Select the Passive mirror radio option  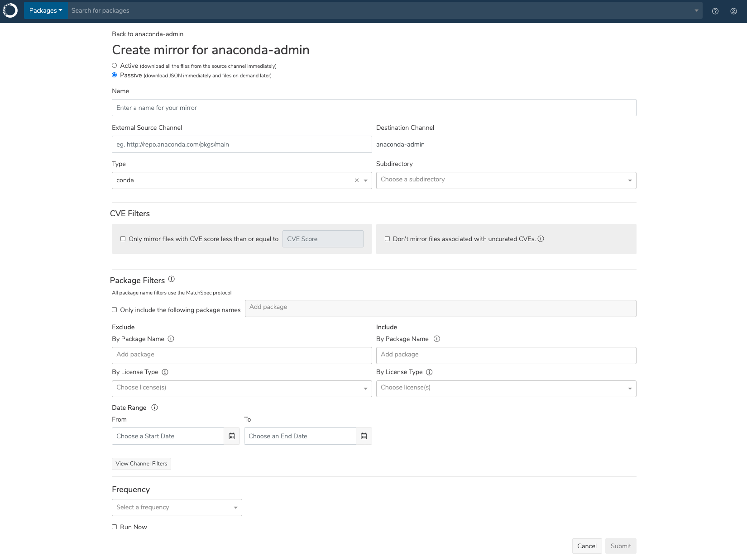click(x=115, y=75)
